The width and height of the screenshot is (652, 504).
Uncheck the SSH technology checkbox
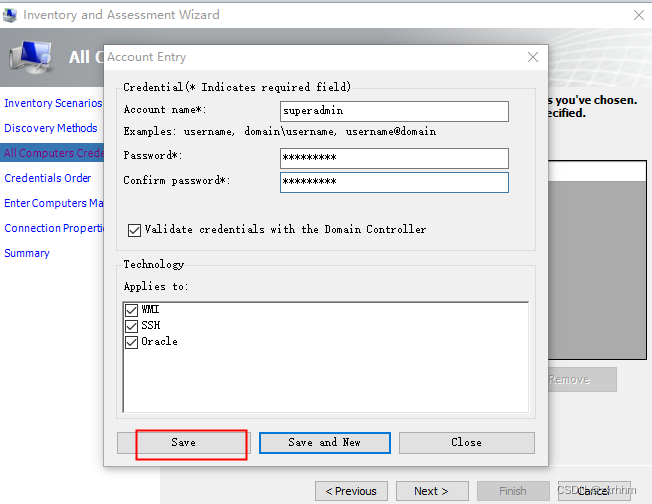(131, 326)
